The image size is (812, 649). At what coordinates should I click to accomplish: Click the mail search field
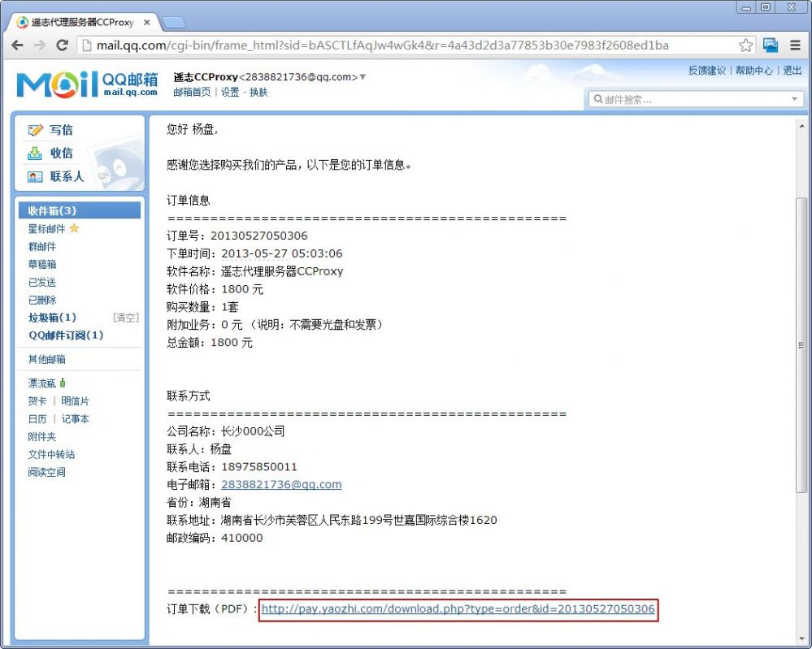pos(694,99)
